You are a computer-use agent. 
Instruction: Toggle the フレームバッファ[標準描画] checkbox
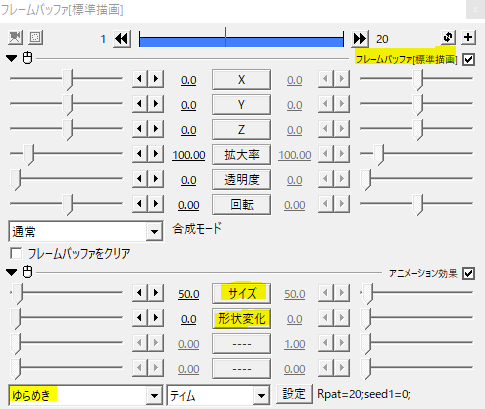[x=468, y=60]
